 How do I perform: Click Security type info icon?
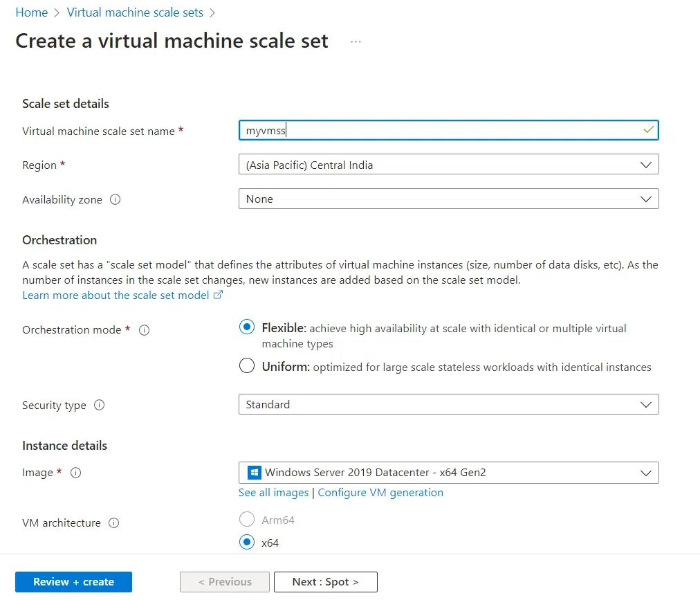click(99, 405)
